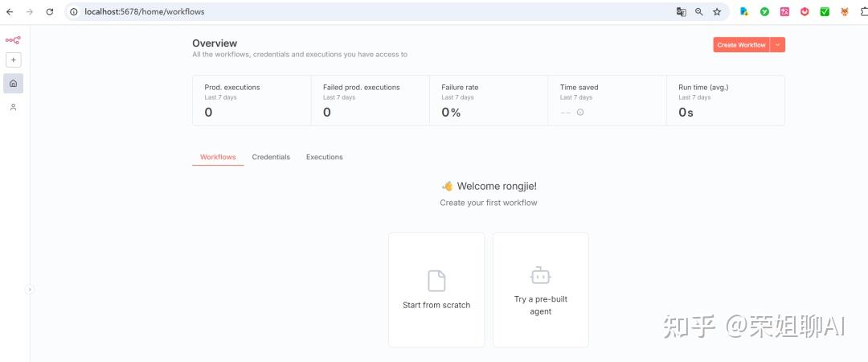The image size is (868, 362).
Task: Click the Time saved info icon
Action: pos(580,113)
